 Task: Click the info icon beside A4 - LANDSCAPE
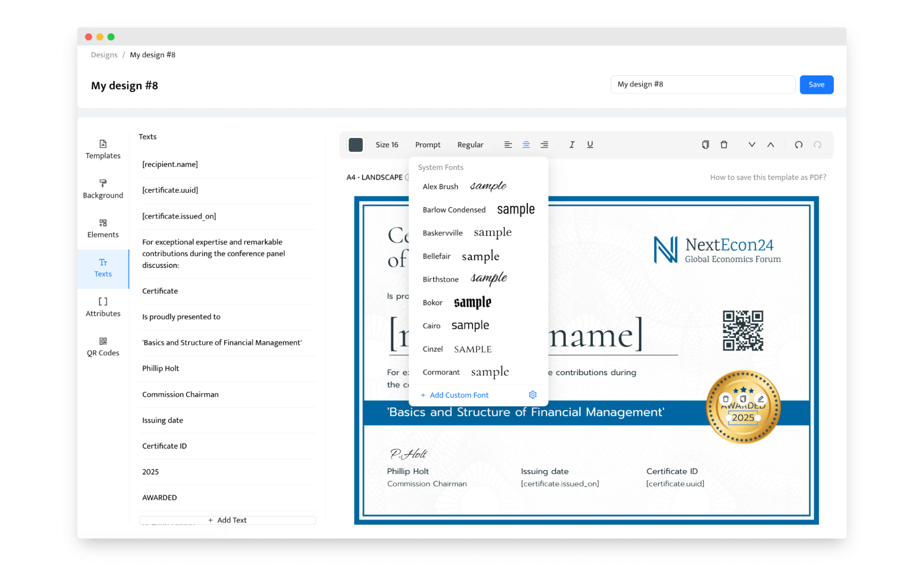coord(407,177)
